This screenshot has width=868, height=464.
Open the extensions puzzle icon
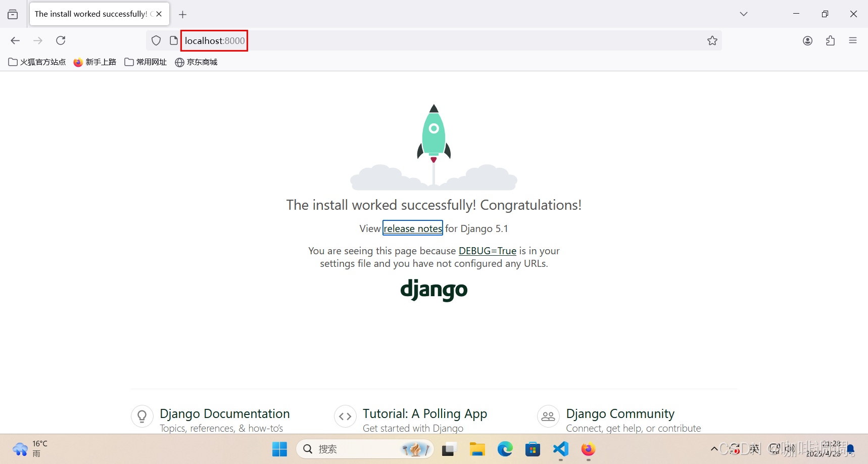(830, 40)
